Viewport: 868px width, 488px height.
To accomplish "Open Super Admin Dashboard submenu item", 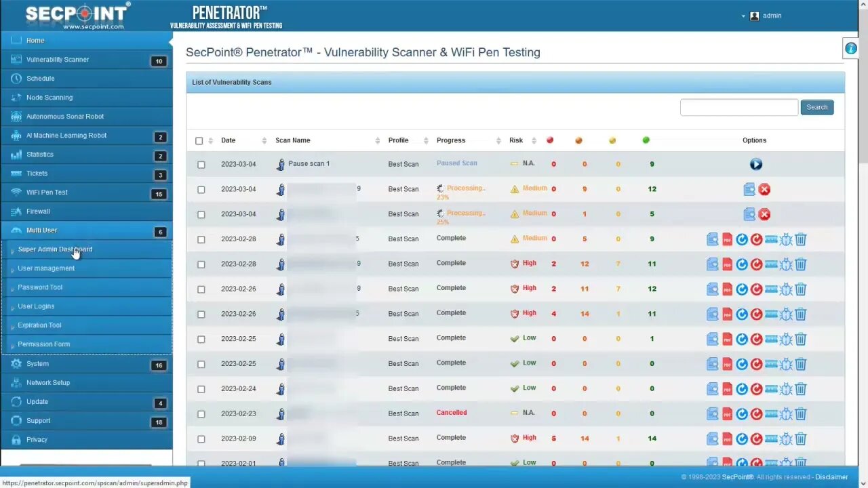I will 86,249.
